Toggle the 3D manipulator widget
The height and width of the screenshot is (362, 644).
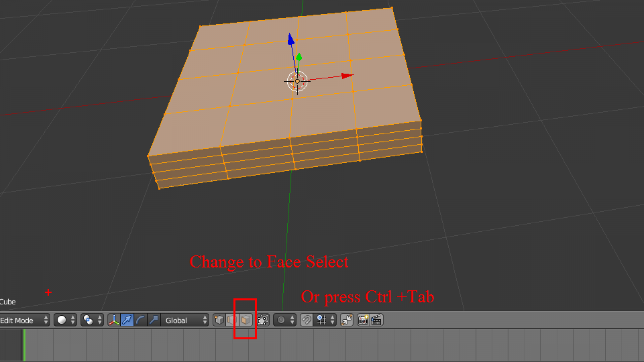pos(114,320)
